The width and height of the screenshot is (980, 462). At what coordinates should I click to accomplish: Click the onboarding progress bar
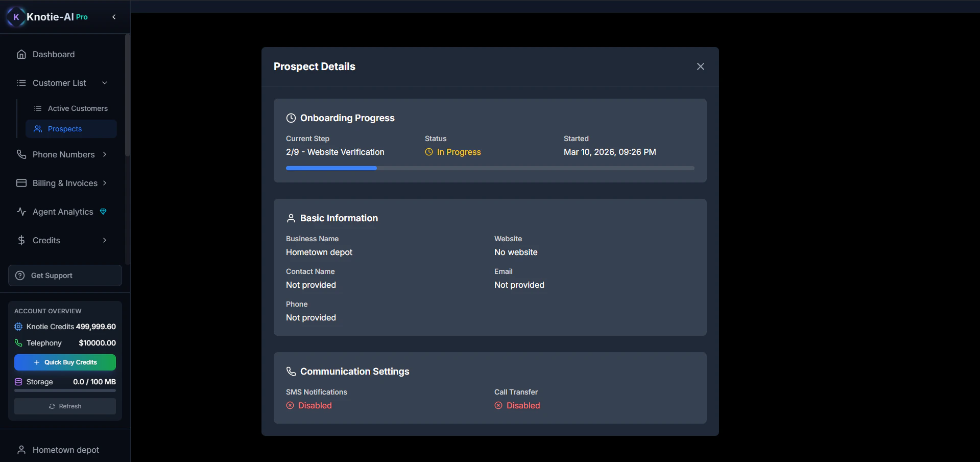490,168
